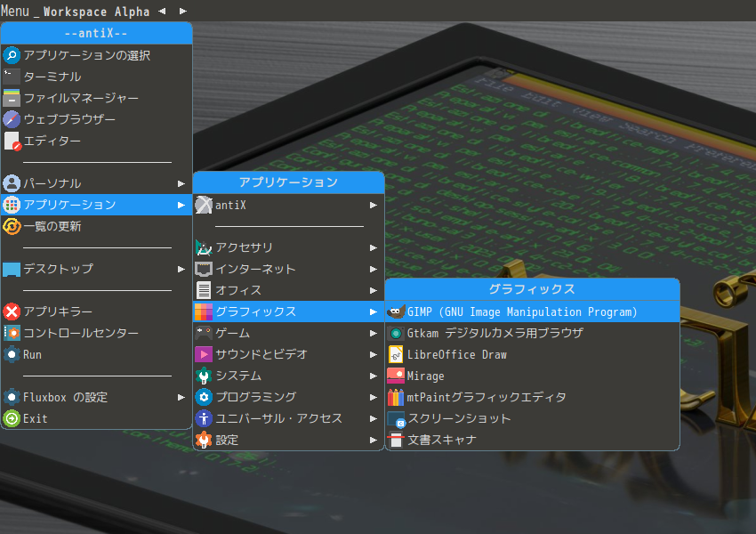Click the play icon beside サウンドとビデオ
Image resolution: width=756 pixels, height=534 pixels.
pyautogui.click(x=204, y=354)
